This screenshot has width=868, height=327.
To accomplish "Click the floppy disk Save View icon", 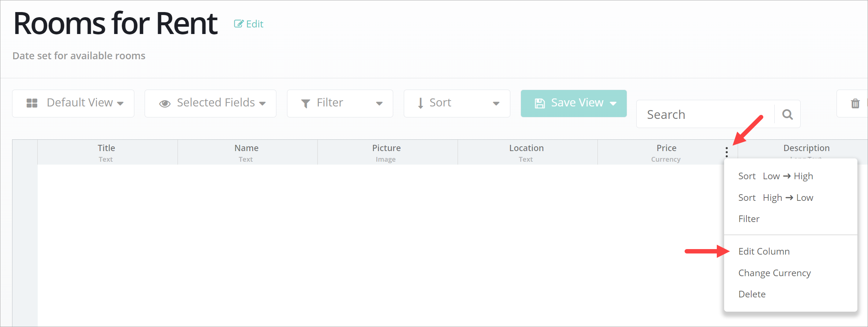I will tap(540, 104).
